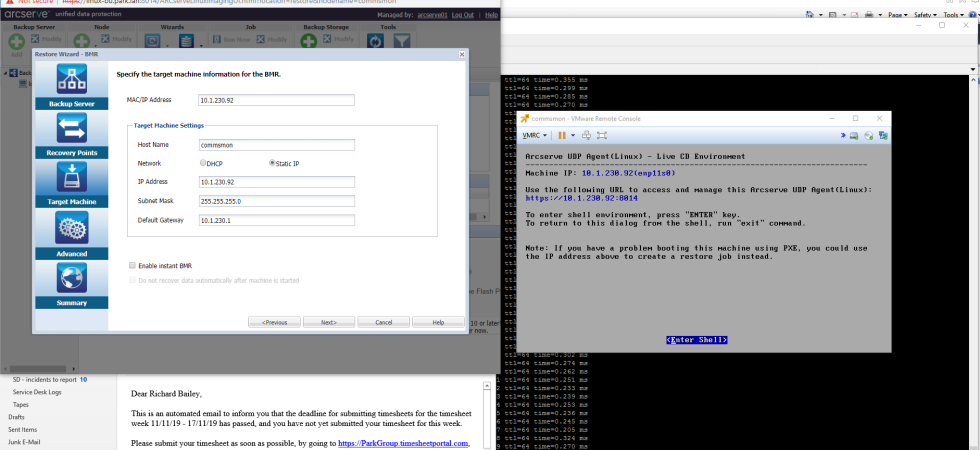This screenshot has width=980, height=450.
Task: Open the Restore wizard dropdown arrow
Action: coord(201,46)
